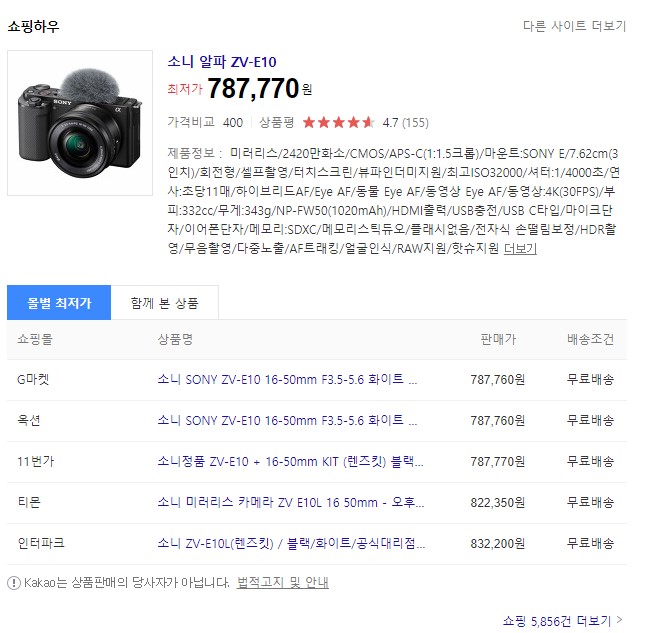This screenshot has height=633, width=653.
Task: Click the 티몬 mall name
Action: pos(29,502)
